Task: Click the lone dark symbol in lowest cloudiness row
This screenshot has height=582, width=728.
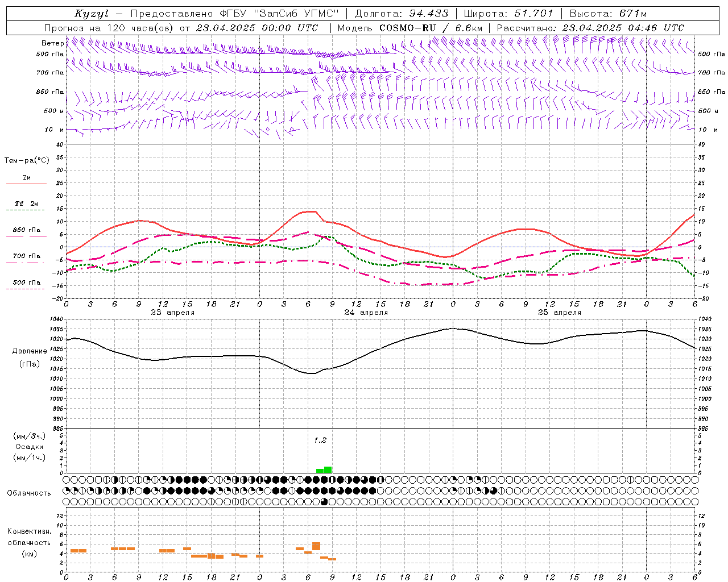Action: click(324, 501)
